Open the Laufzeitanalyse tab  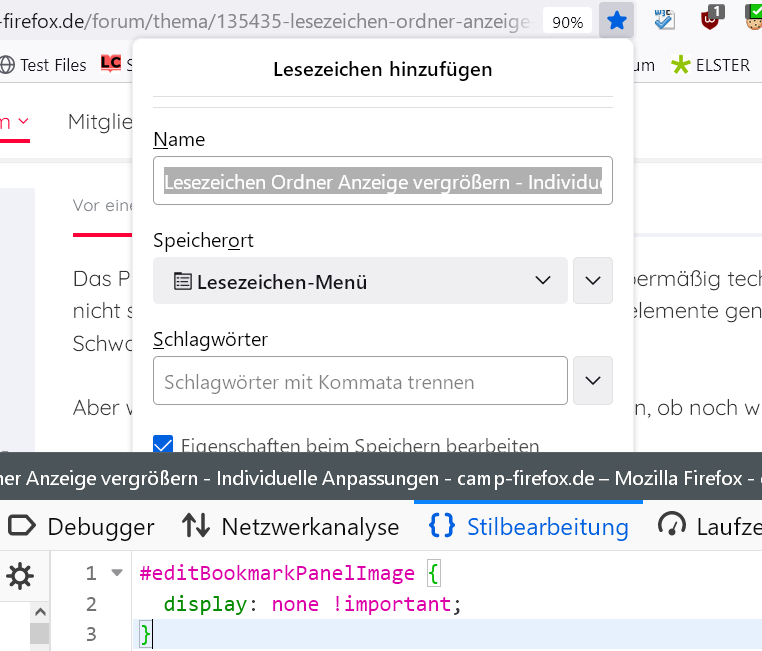(x=708, y=526)
